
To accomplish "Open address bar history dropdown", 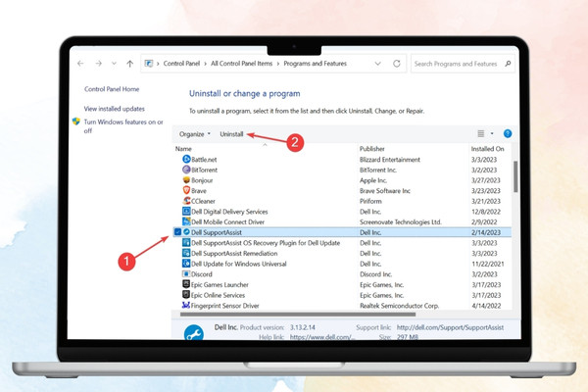I will pos(377,64).
